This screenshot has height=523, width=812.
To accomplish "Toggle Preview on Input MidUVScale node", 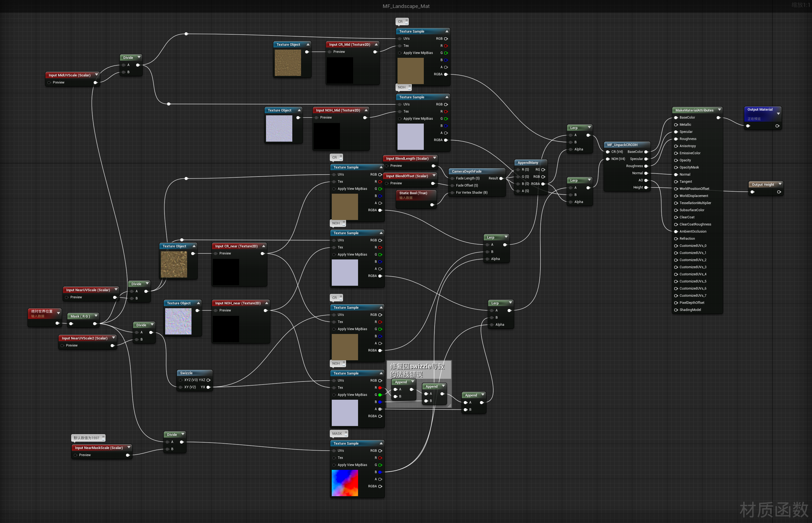I will click(50, 82).
